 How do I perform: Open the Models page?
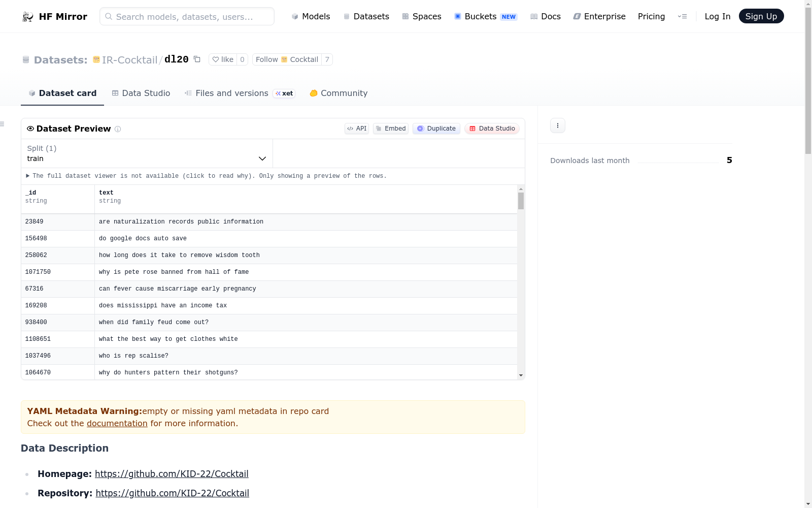(311, 16)
